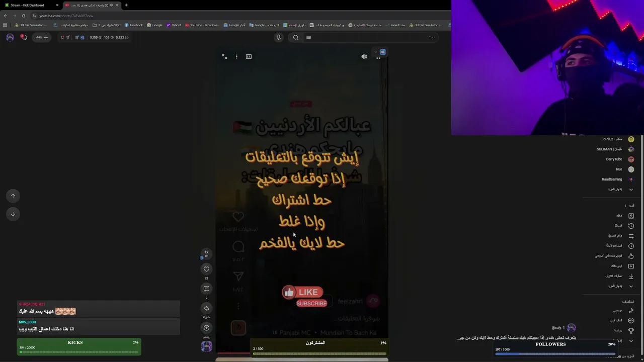
Task: Mute the Shorts video volume
Action: [x=364, y=57]
